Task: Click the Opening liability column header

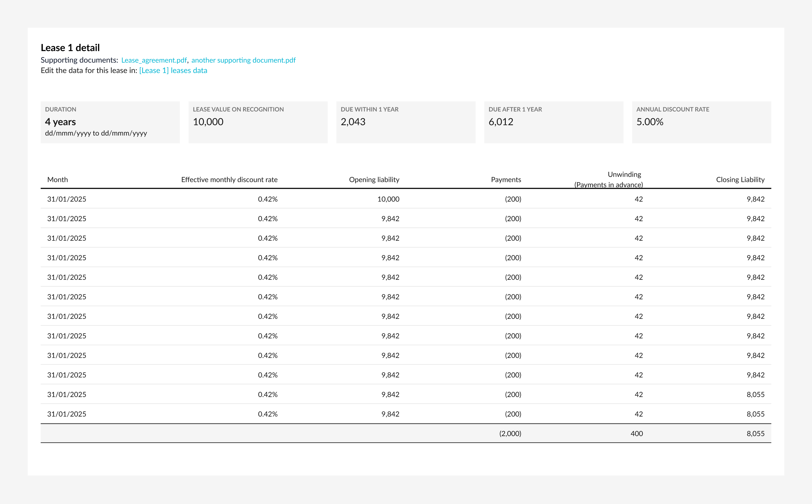Action: pos(374,180)
